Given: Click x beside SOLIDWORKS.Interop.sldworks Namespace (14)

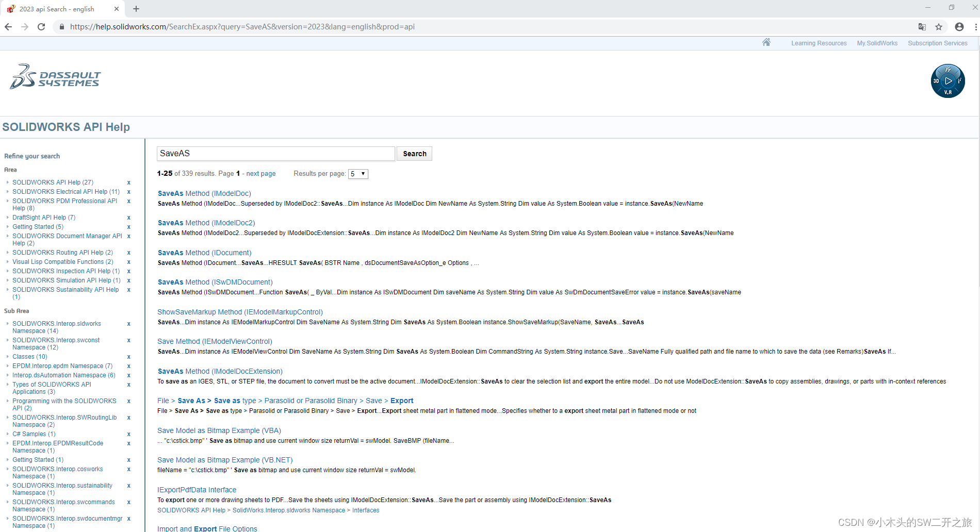Looking at the screenshot, I should [x=129, y=324].
